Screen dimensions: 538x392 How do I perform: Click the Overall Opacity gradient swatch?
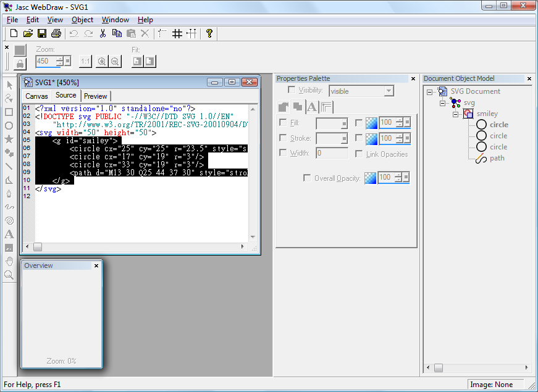point(370,178)
